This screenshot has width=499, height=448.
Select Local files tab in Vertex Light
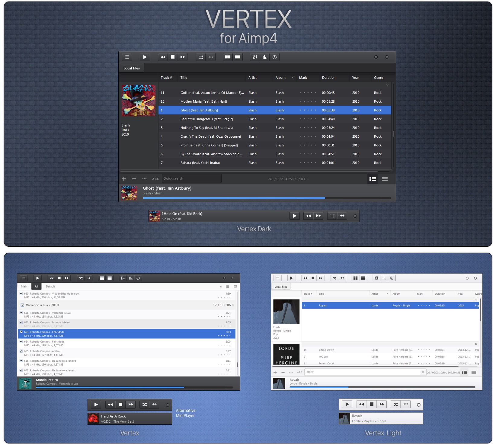tap(281, 286)
